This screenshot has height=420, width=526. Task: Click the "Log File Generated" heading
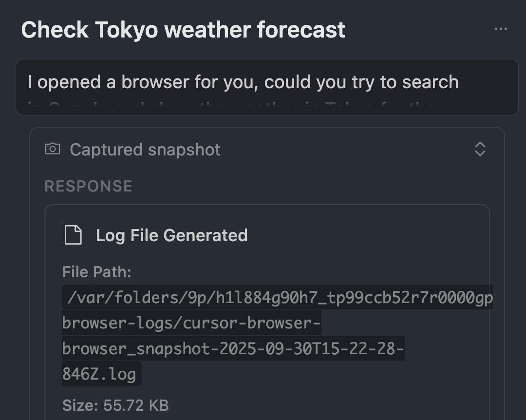point(171,235)
